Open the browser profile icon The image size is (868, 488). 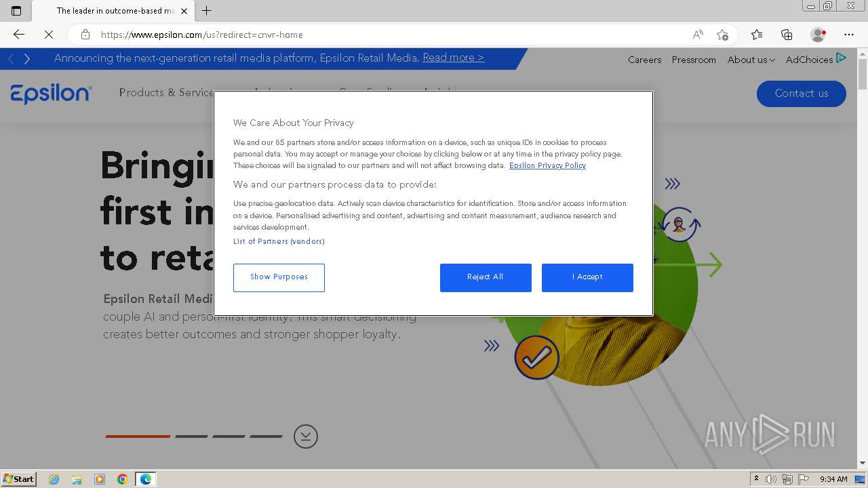pos(818,35)
